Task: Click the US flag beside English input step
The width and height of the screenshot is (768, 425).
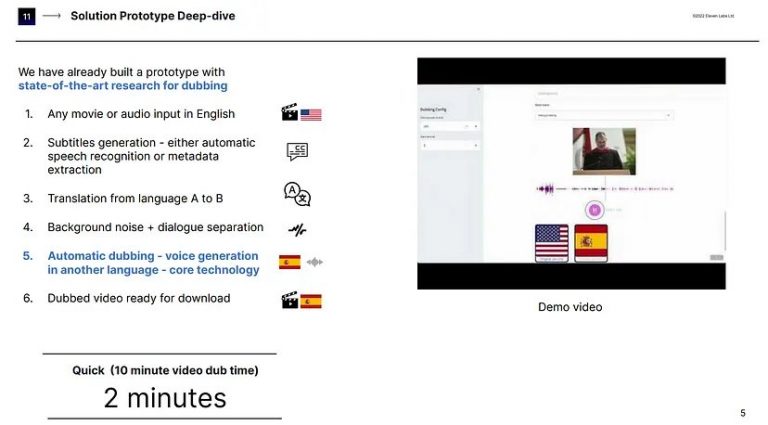Action: [311, 114]
